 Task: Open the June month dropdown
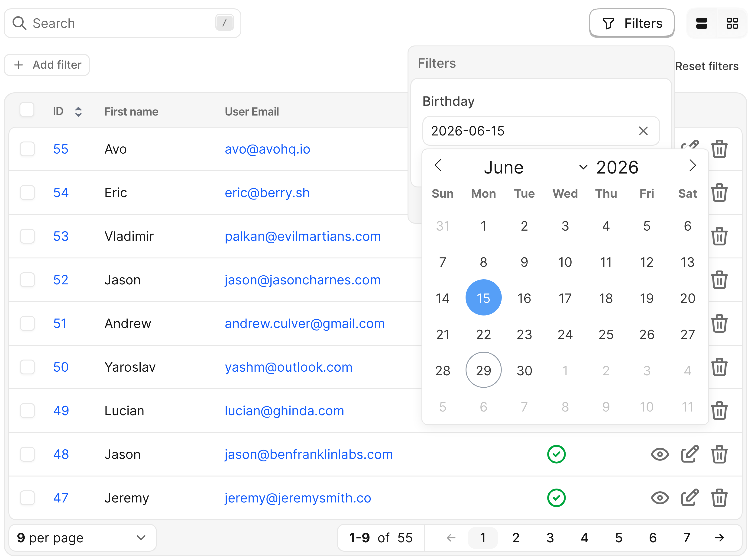[x=536, y=167]
